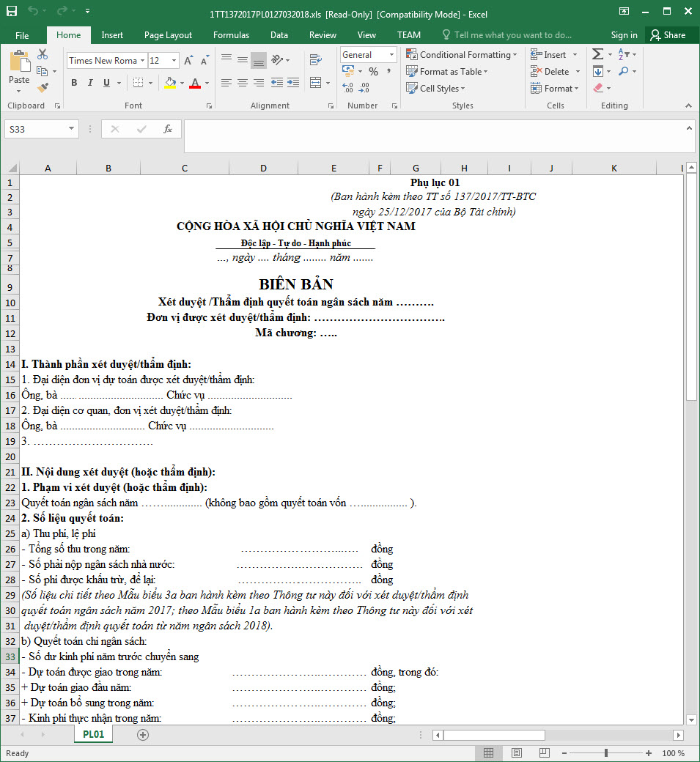Click the Tell me search field
700x762 pixels.
(x=507, y=35)
